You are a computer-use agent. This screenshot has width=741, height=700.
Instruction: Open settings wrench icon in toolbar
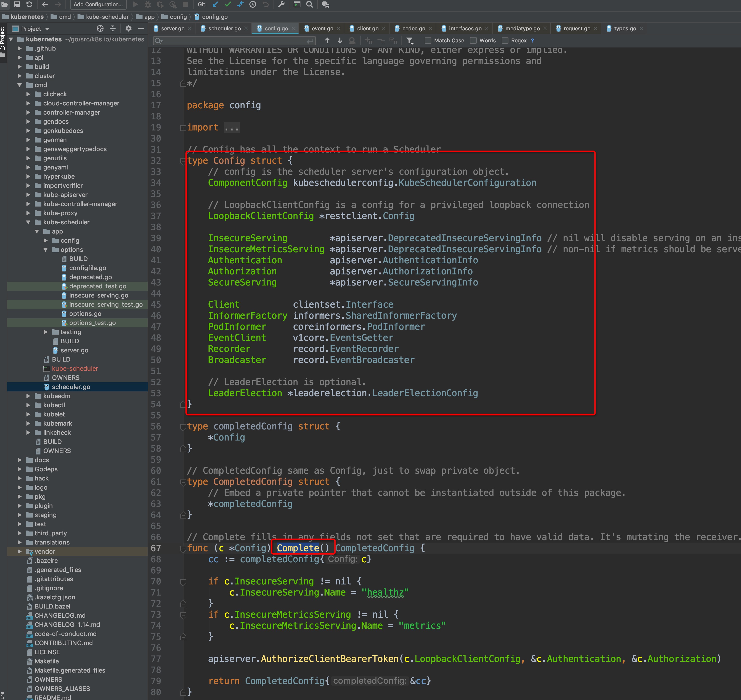(x=281, y=5)
